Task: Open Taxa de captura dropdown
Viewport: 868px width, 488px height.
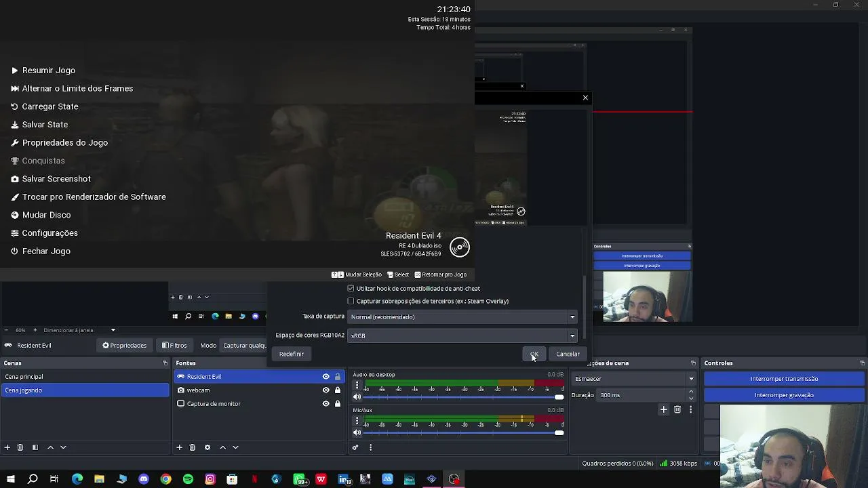Action: (x=462, y=317)
